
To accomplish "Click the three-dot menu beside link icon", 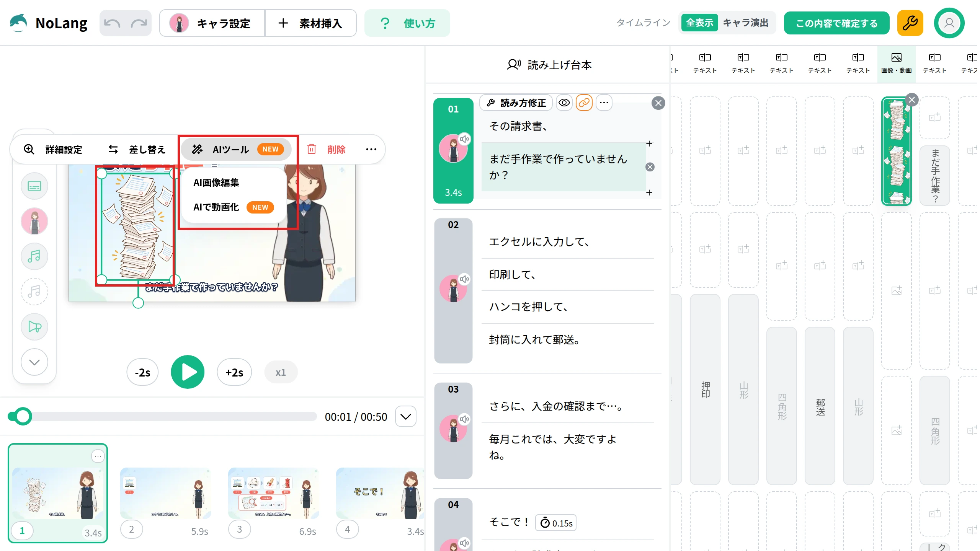I will point(604,103).
